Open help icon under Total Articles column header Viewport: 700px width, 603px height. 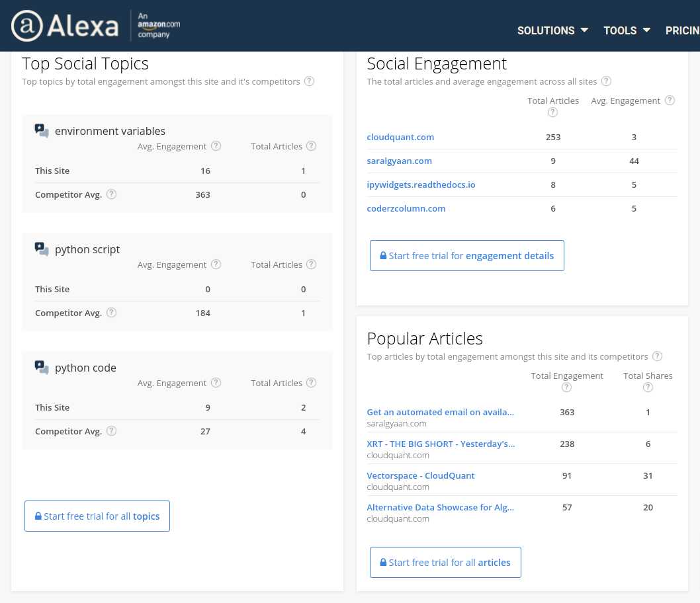[552, 112]
